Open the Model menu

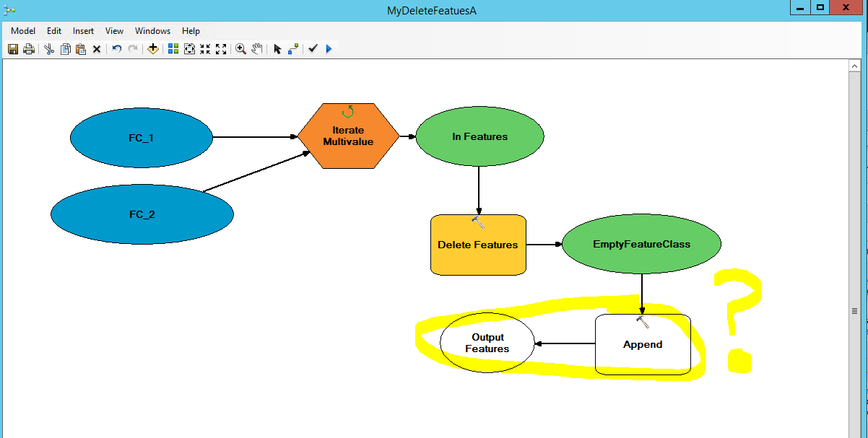tap(23, 31)
